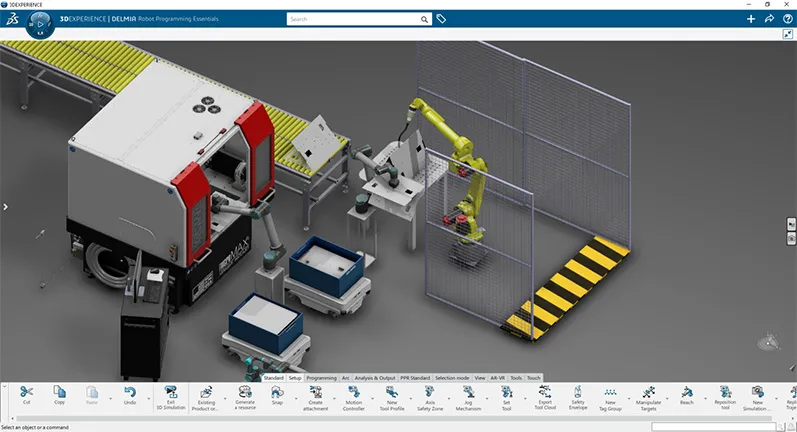
Task: Expand the left side panel arrow
Action: 5,207
